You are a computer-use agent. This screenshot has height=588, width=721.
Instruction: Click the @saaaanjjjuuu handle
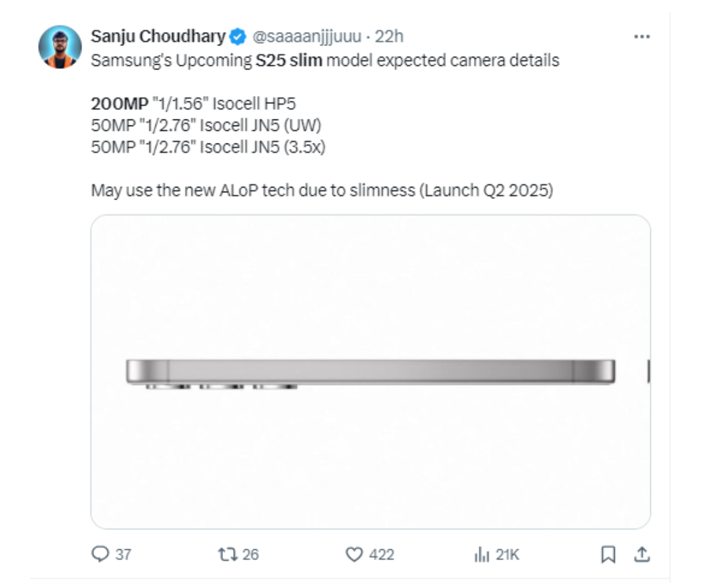coord(306,36)
